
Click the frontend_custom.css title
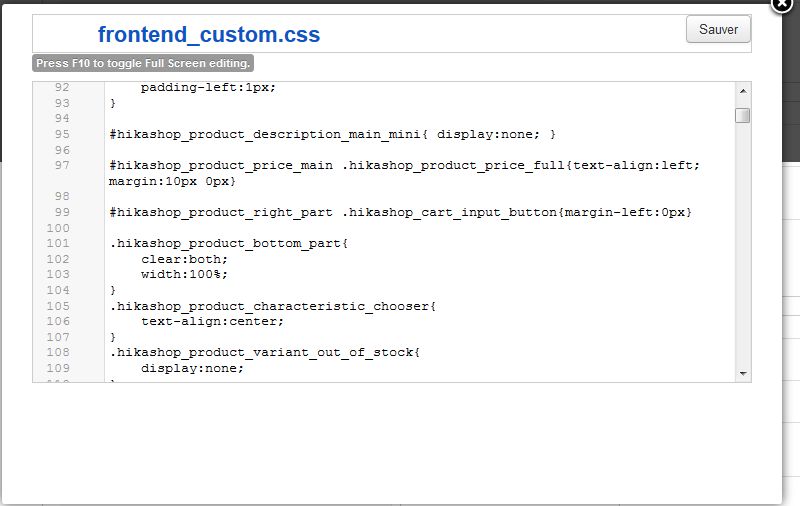point(209,35)
